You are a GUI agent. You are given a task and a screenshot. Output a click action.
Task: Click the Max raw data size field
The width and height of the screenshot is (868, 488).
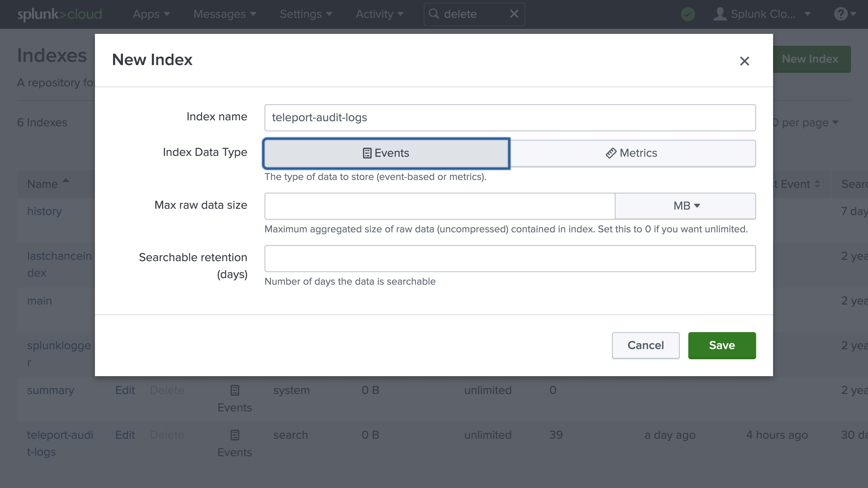tap(439, 206)
